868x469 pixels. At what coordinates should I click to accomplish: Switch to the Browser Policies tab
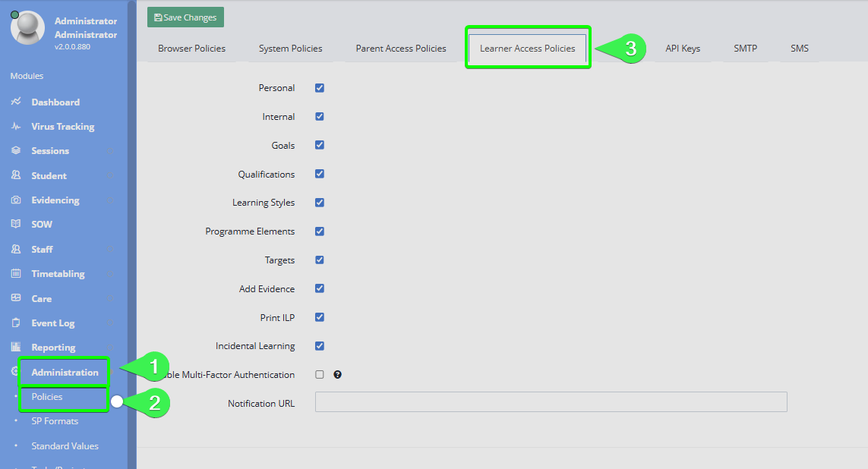[191, 49]
